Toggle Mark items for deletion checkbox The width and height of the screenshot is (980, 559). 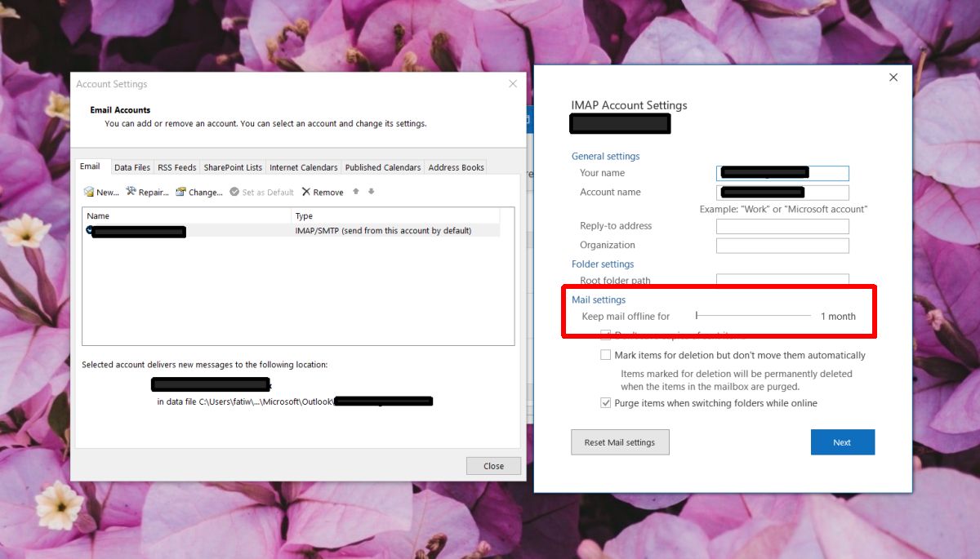coord(606,355)
